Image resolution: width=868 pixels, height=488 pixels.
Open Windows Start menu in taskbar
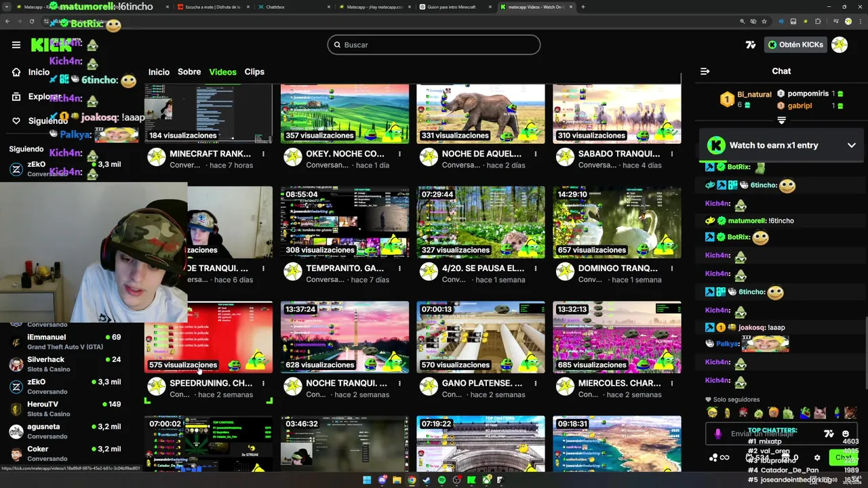[367, 480]
